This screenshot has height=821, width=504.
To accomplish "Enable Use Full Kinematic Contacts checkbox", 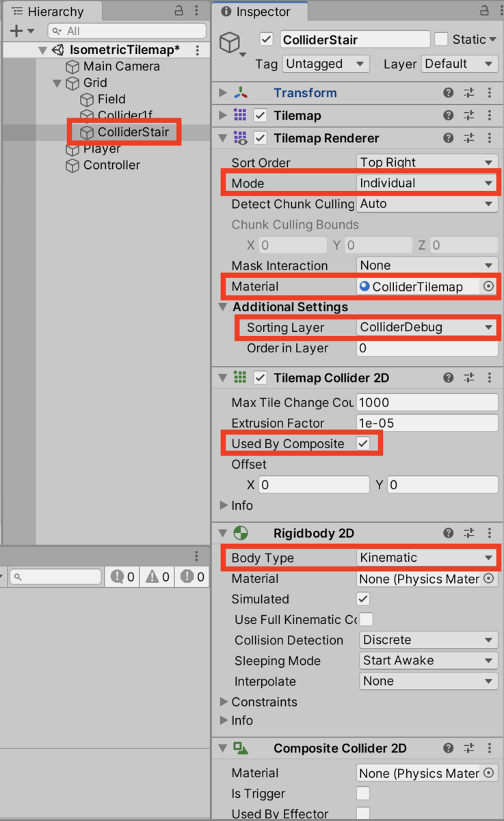I will tap(366, 619).
